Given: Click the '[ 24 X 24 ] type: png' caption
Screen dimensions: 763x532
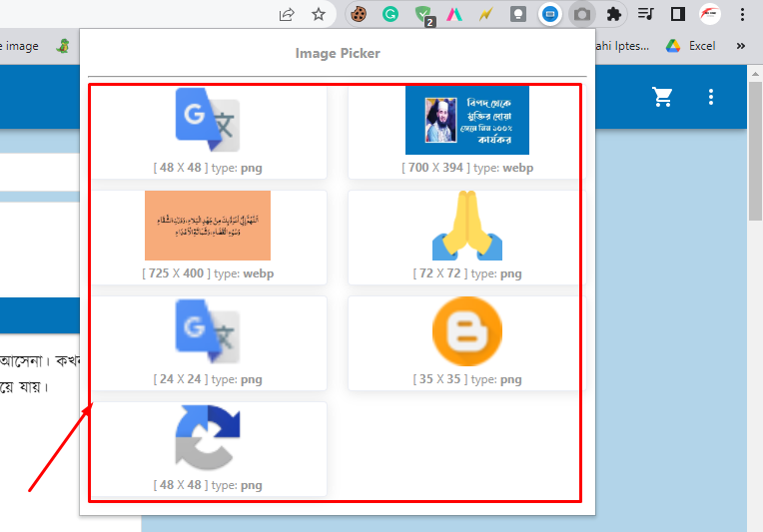Looking at the screenshot, I should pyautogui.click(x=208, y=379).
